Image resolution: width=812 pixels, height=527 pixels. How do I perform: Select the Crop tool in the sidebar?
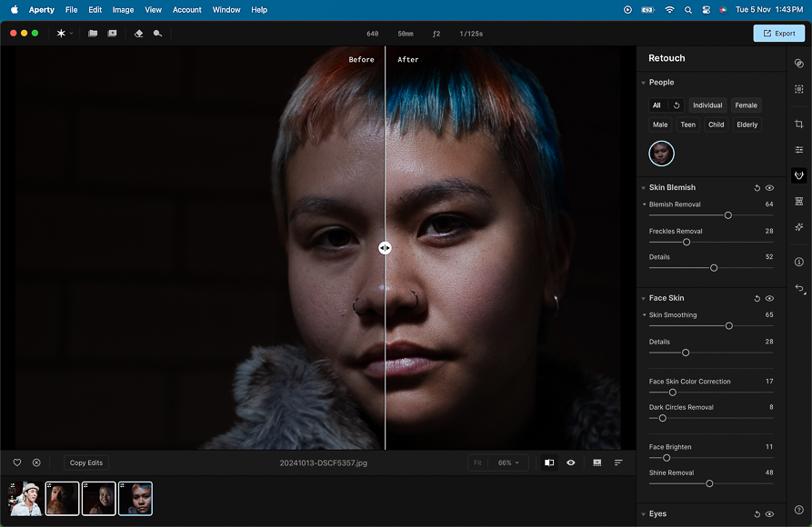click(x=799, y=124)
